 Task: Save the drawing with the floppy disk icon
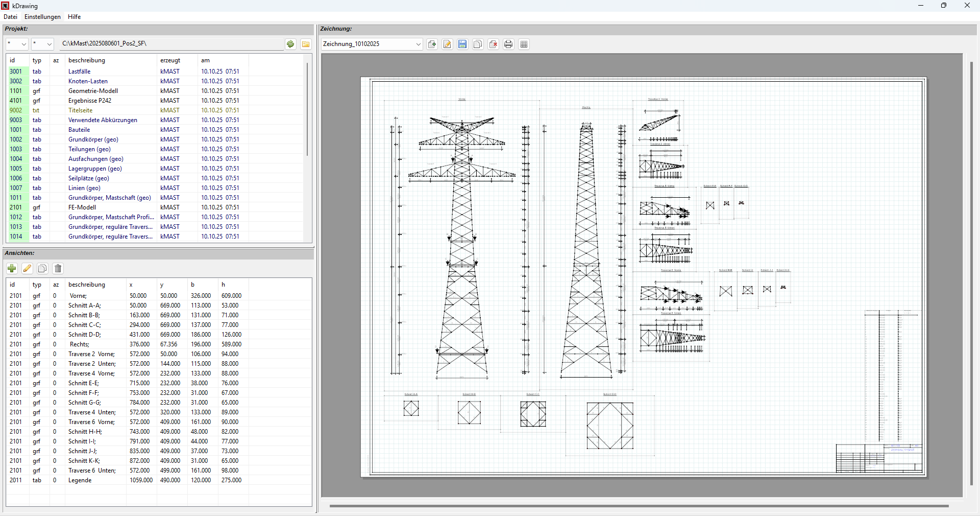(x=462, y=44)
